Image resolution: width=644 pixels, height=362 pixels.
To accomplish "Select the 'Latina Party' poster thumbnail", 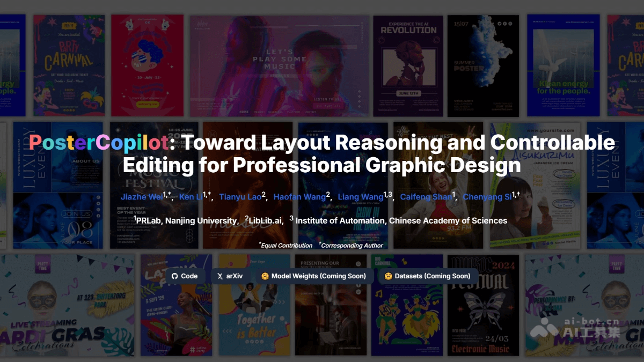I will (x=177, y=305).
